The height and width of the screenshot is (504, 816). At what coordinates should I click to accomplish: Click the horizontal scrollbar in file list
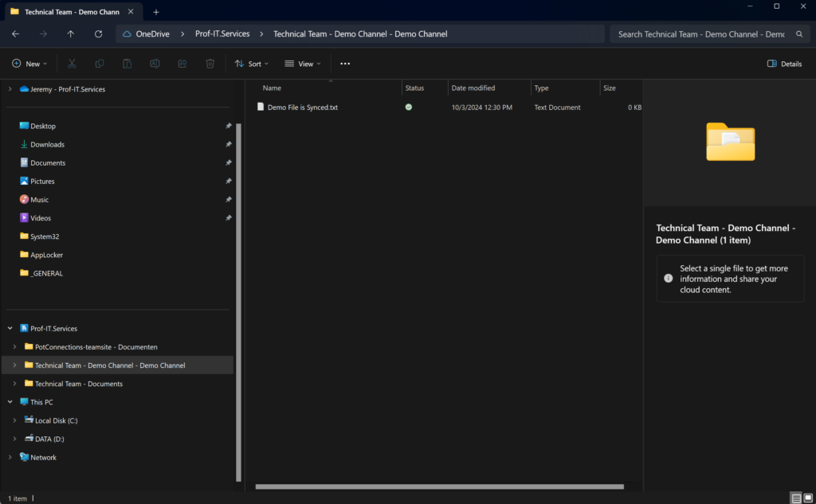point(438,486)
